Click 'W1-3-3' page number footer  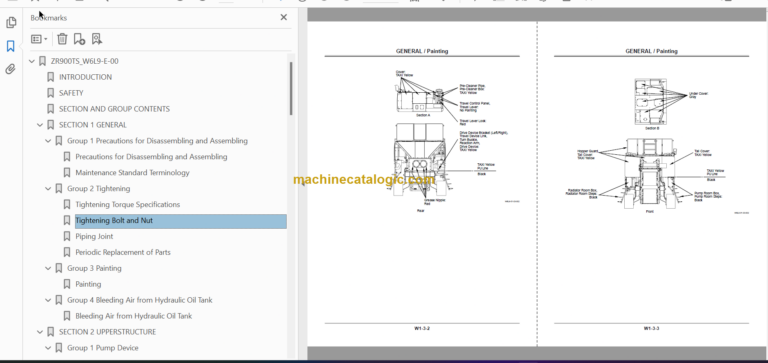651,328
